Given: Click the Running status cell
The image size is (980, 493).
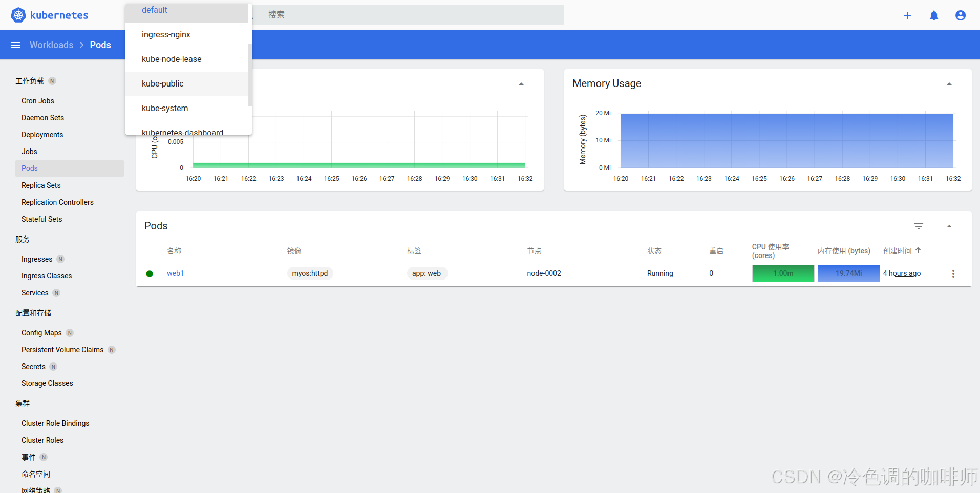Looking at the screenshot, I should point(660,273).
